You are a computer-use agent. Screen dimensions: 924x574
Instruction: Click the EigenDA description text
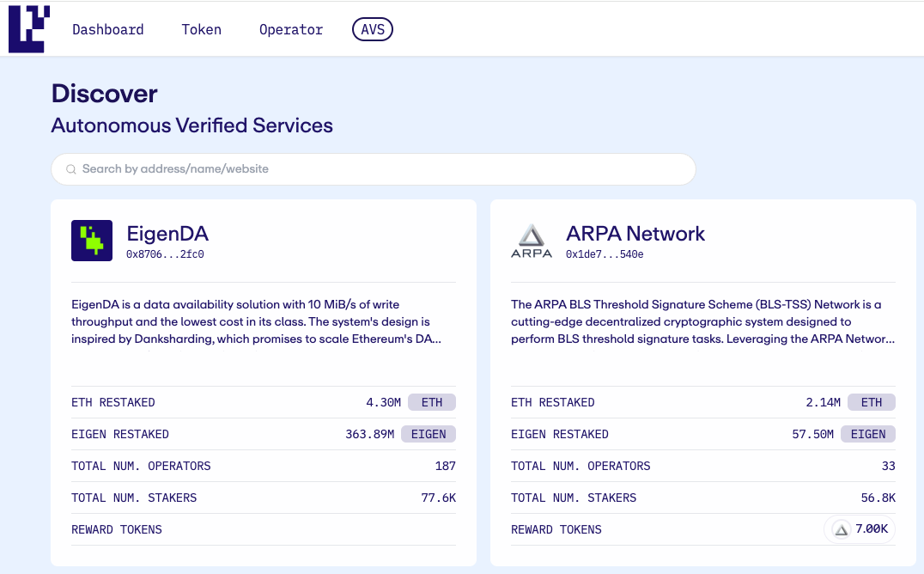258,321
